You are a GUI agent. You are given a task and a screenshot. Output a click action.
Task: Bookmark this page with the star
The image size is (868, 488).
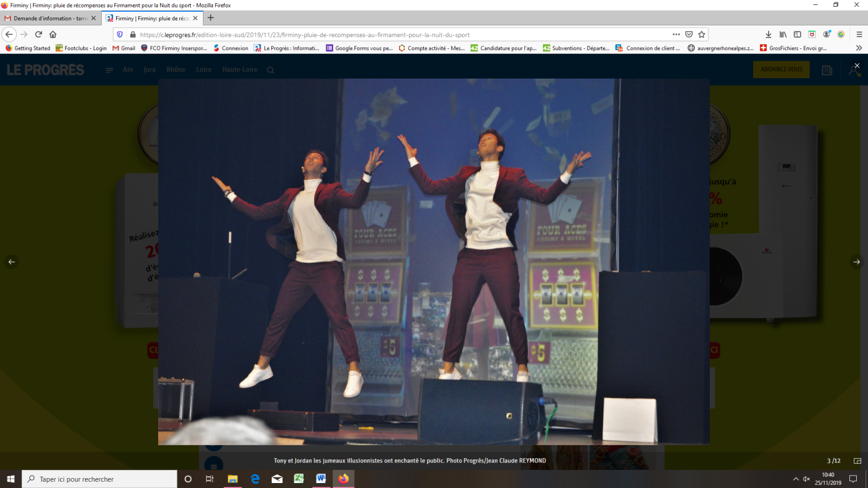702,35
